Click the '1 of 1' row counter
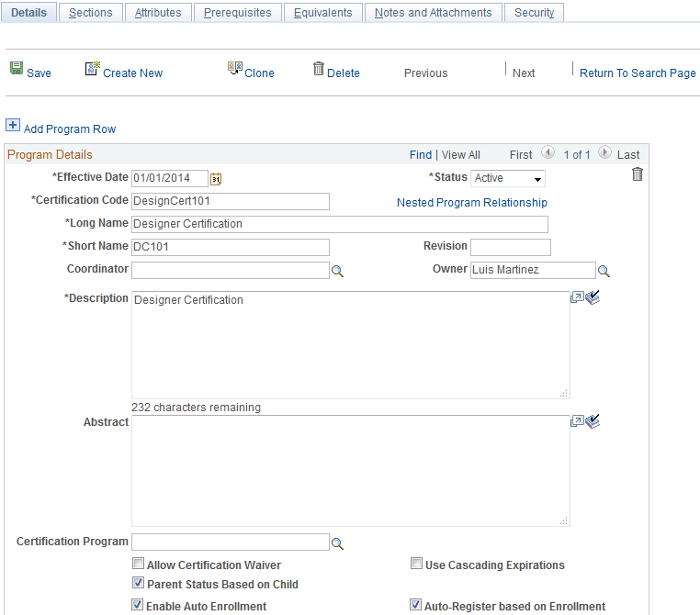Viewport: 700px width, 615px height. click(576, 155)
